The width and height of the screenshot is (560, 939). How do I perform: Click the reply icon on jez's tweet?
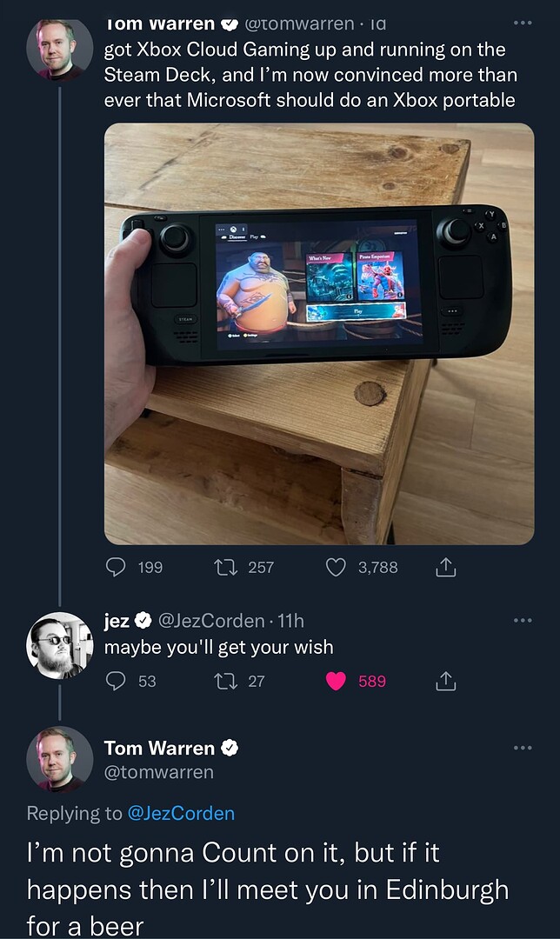tap(115, 682)
